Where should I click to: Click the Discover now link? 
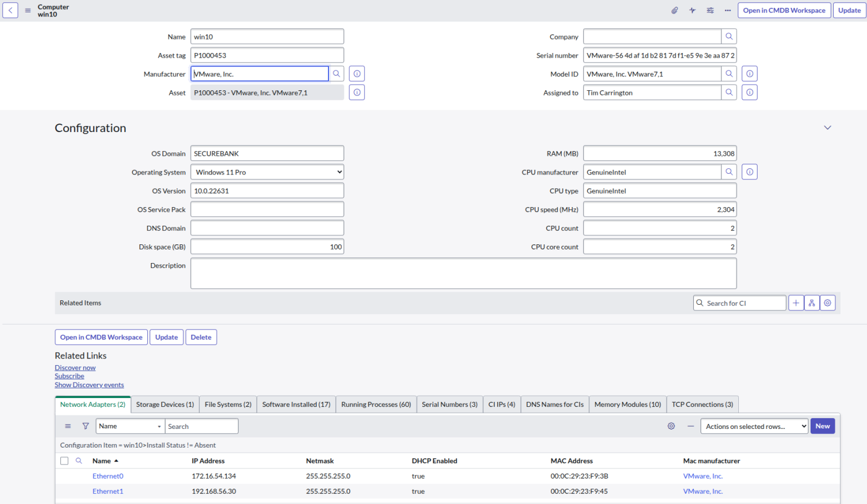(75, 367)
